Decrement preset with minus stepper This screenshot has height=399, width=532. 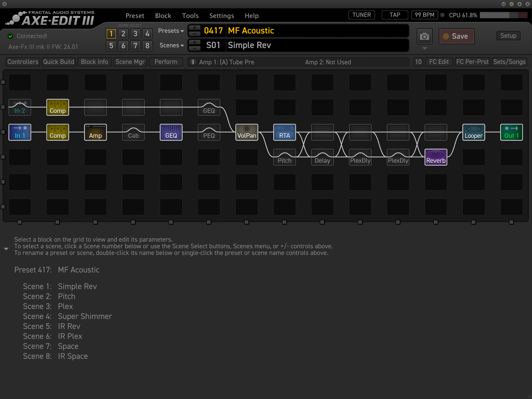pyautogui.click(x=194, y=33)
